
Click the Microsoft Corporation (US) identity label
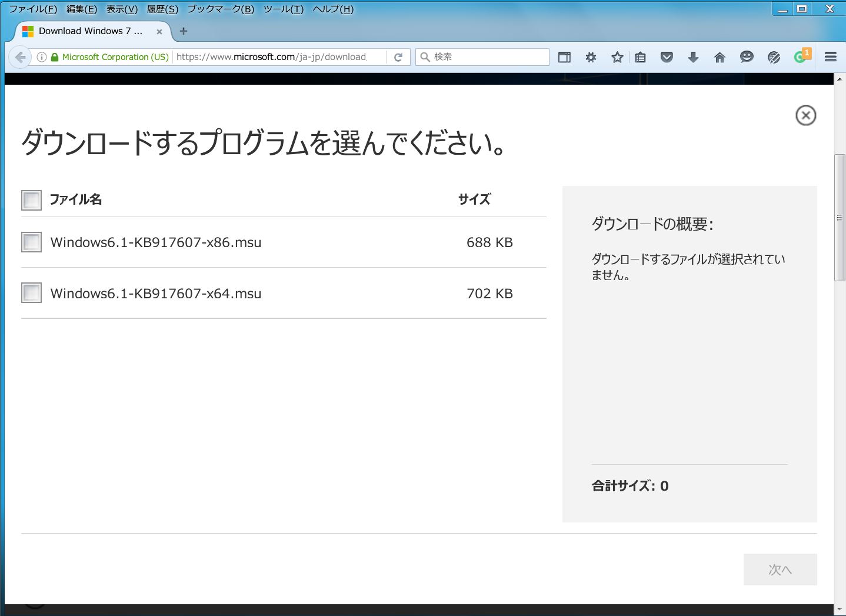click(115, 57)
